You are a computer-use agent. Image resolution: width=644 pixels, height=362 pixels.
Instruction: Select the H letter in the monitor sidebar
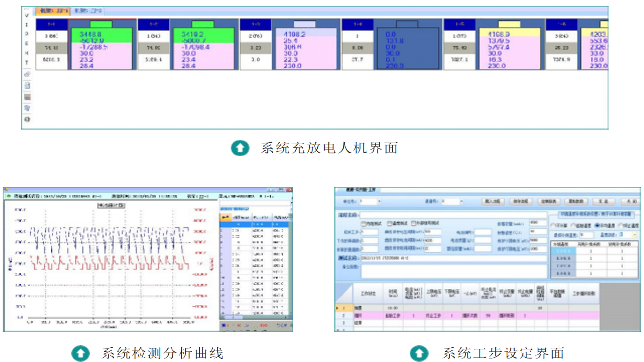click(27, 53)
